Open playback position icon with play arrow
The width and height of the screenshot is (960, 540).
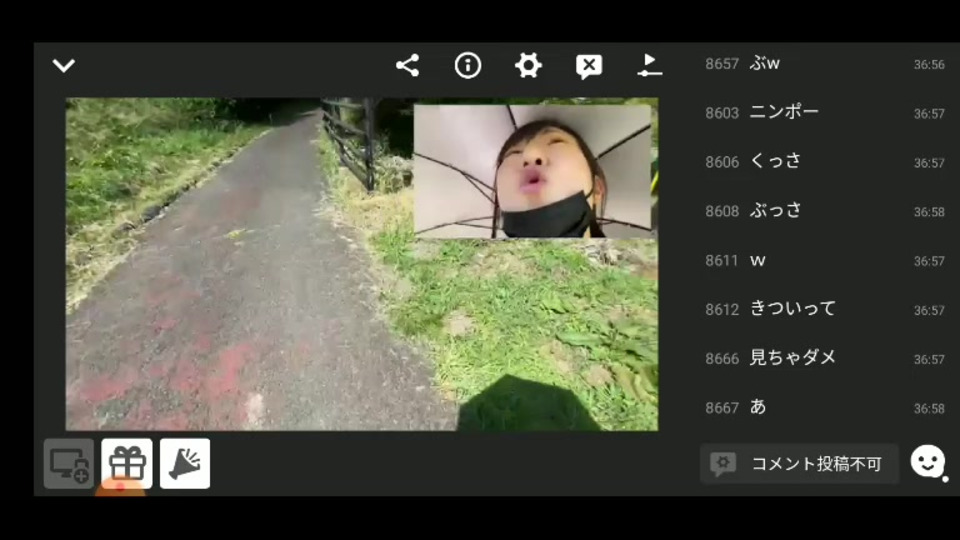[649, 65]
